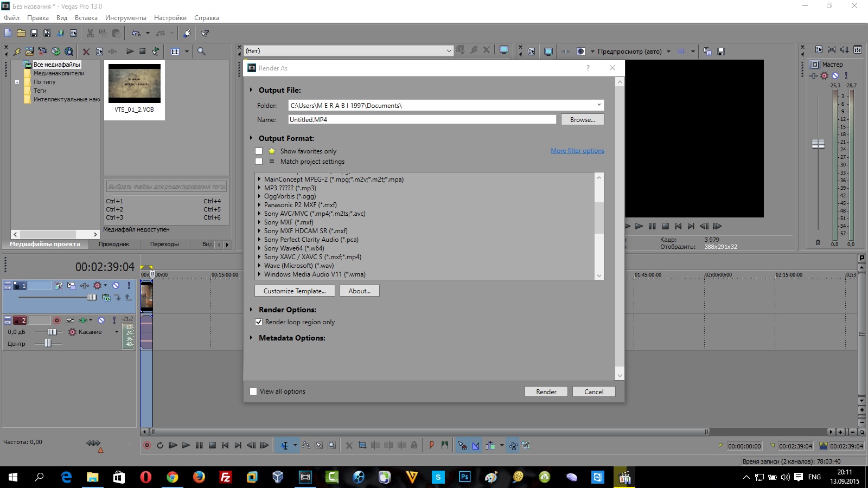Image resolution: width=868 pixels, height=488 pixels.
Task: Expand MainConcept MPEG-2 format entry
Action: click(259, 179)
